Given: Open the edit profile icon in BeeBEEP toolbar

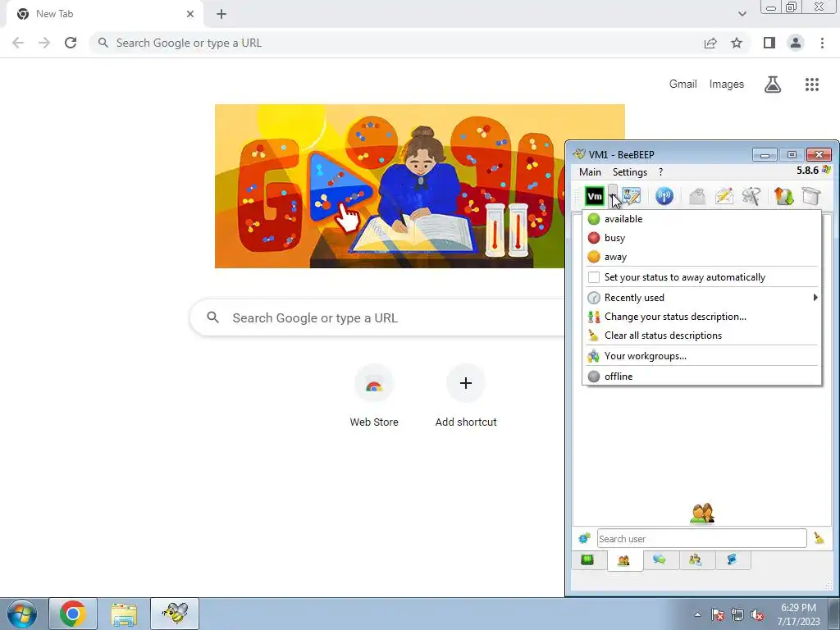Looking at the screenshot, I should pyautogui.click(x=632, y=196).
